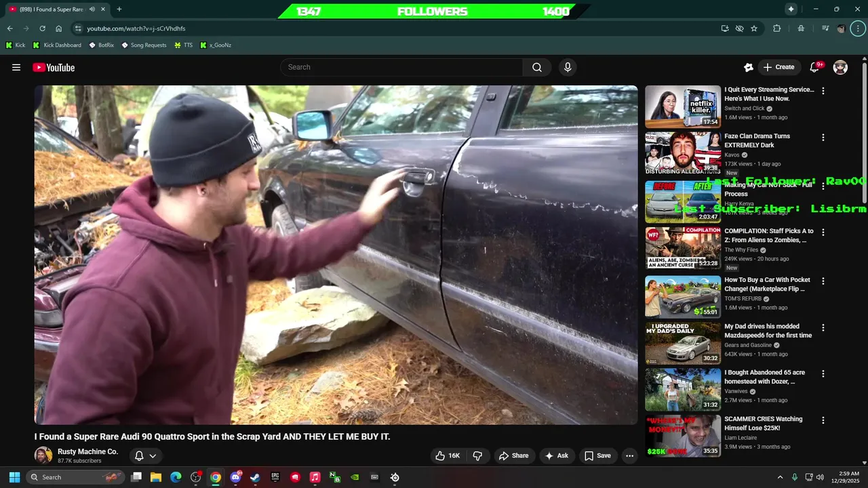Open the Rusty Machine Co. channel avatar
The width and height of the screenshot is (868, 488).
click(43, 455)
